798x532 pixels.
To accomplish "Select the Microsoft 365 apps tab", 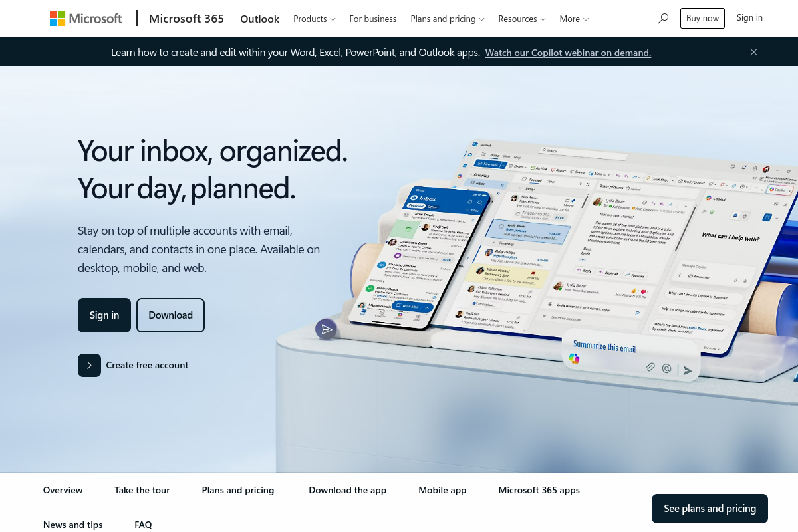I will [x=539, y=490].
